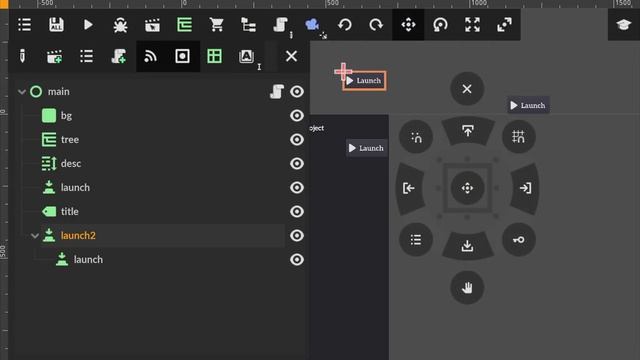Viewport: 640px width, 360px height.
Task: Toggle the grid snap radial button
Action: pyautogui.click(x=518, y=137)
